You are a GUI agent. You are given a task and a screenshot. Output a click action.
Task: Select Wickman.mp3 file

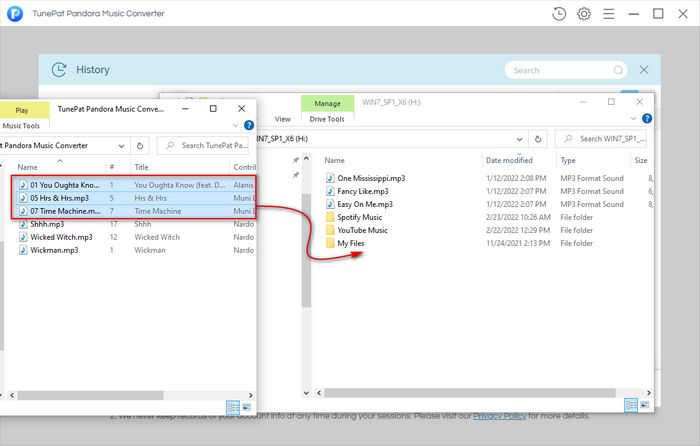point(54,250)
